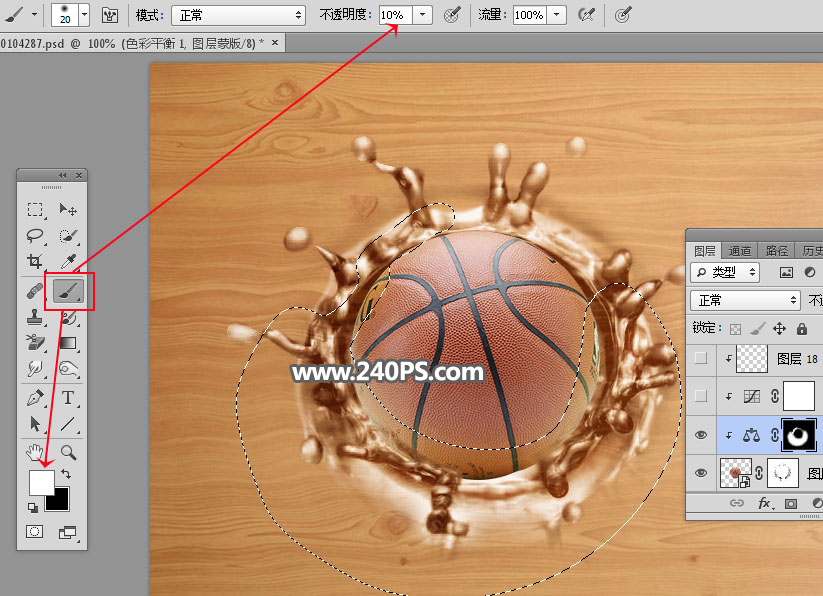Select the Line tool
This screenshot has height=596, width=823.
(68, 423)
